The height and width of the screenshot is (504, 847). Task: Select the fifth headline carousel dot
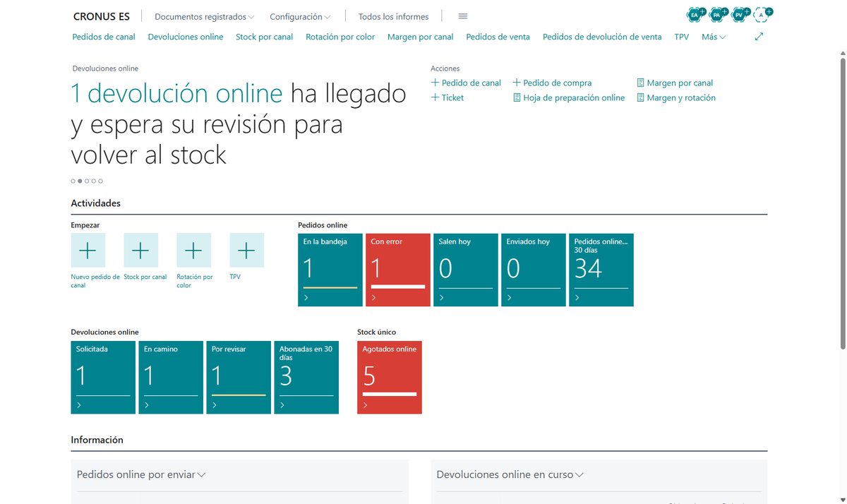click(101, 181)
